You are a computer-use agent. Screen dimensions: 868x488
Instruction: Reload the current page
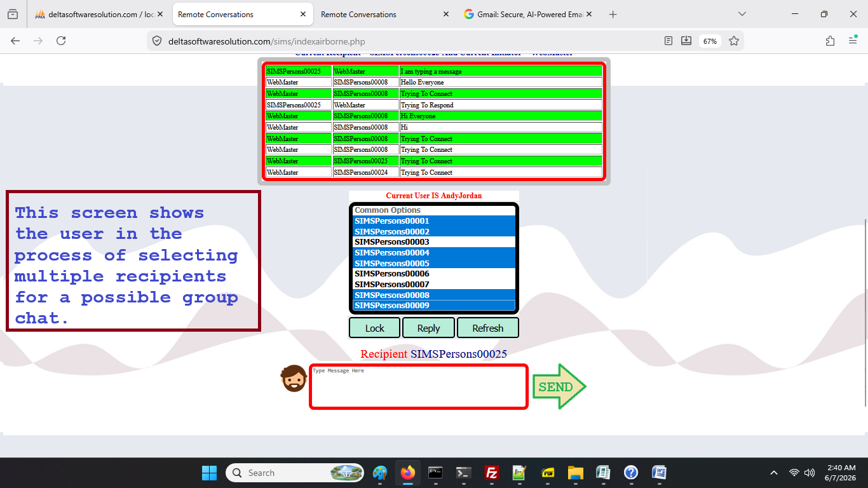point(61,41)
